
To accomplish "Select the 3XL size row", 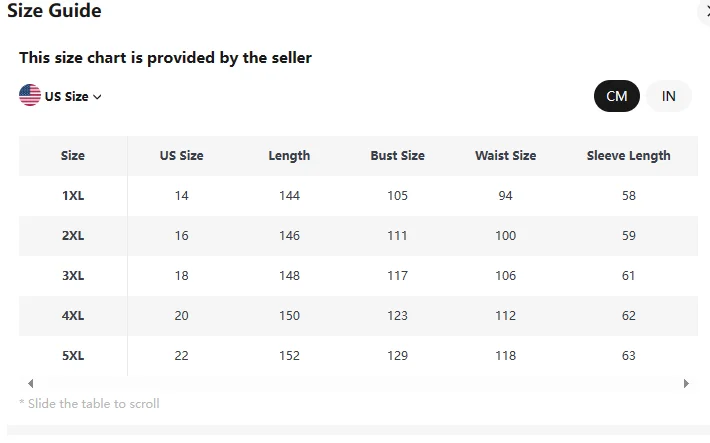I will (73, 276).
